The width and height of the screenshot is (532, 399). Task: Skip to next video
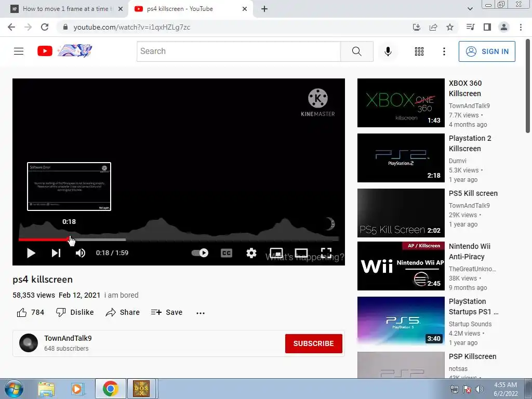coord(56,253)
